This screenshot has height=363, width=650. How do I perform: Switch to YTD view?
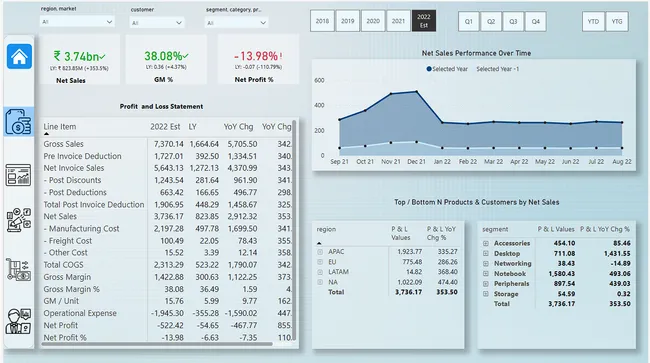coord(593,22)
